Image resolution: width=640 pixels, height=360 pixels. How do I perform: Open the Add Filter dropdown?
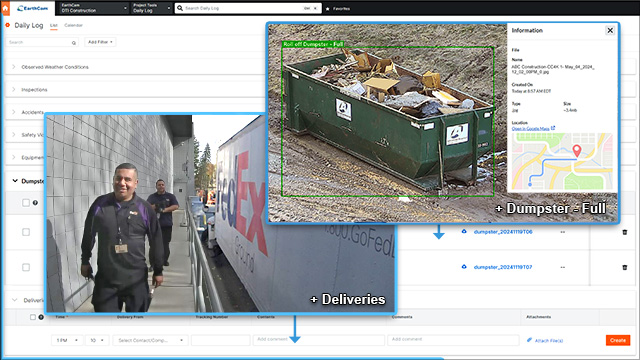(100, 42)
